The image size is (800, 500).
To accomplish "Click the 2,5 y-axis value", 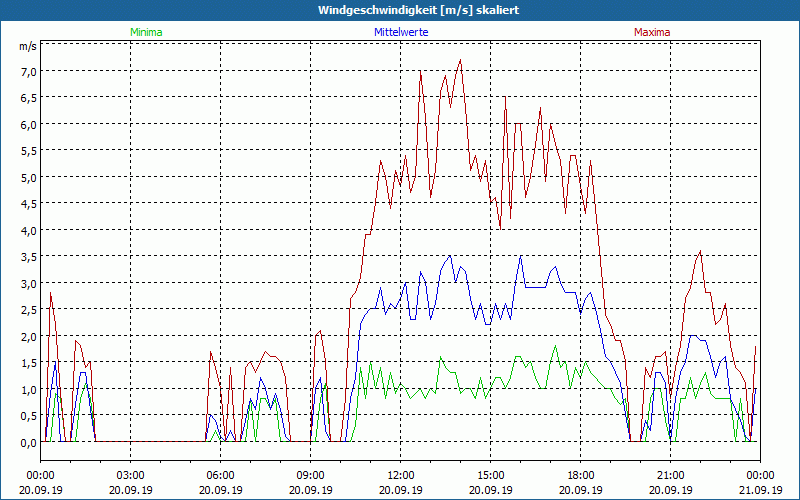I will (28, 310).
